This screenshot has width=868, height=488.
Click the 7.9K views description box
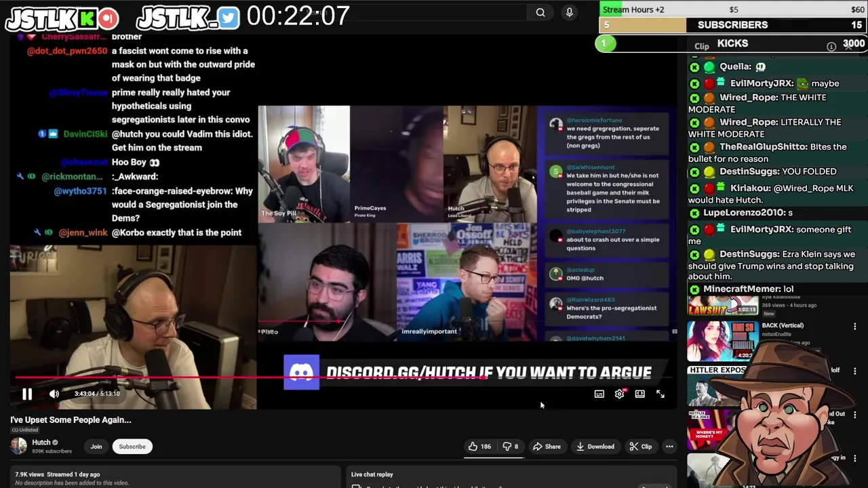175,478
